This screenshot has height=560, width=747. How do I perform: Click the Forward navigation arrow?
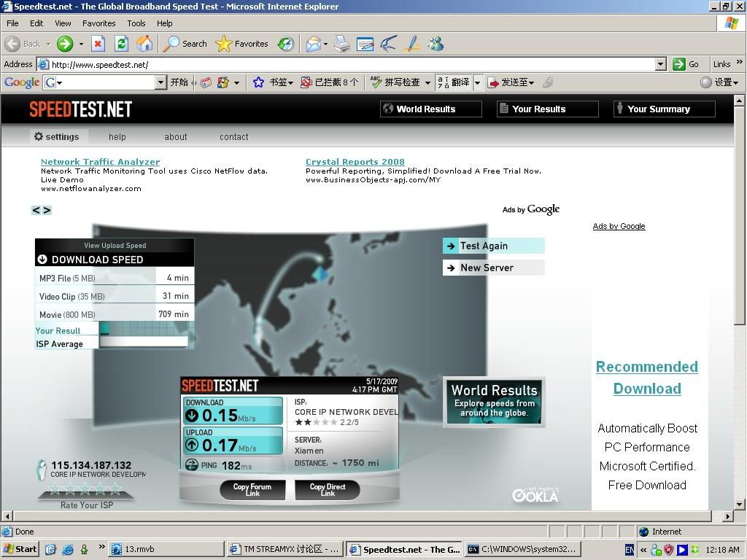pyautogui.click(x=65, y=44)
